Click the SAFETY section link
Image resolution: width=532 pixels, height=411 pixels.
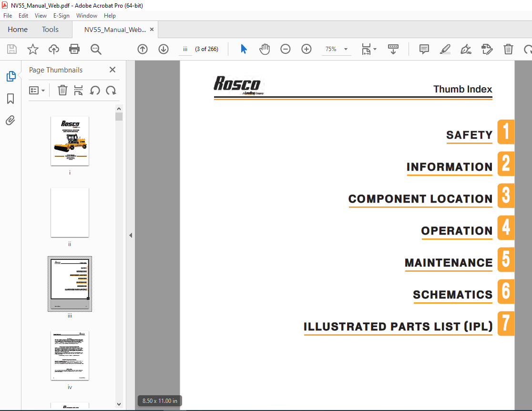coord(469,135)
